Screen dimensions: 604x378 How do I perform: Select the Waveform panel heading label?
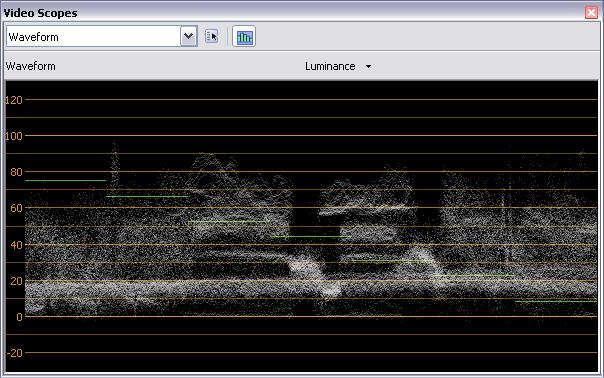pos(30,66)
